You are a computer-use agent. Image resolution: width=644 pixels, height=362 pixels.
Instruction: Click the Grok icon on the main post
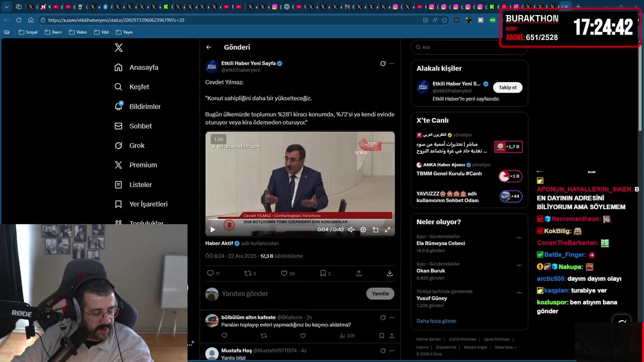383,63
